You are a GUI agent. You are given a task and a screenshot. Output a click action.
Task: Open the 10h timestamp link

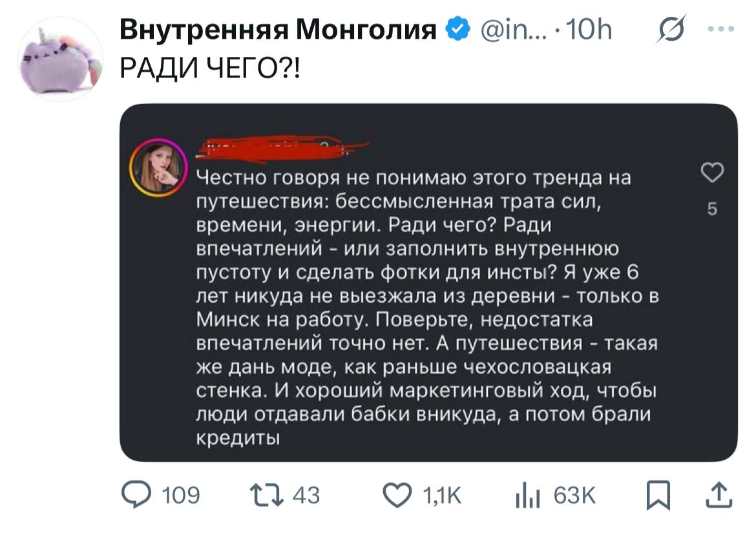pos(589,30)
